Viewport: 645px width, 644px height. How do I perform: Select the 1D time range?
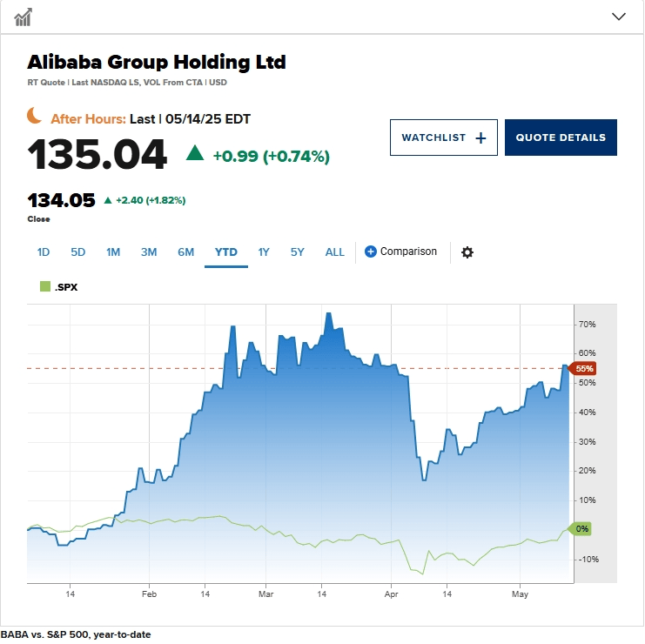pos(44,252)
